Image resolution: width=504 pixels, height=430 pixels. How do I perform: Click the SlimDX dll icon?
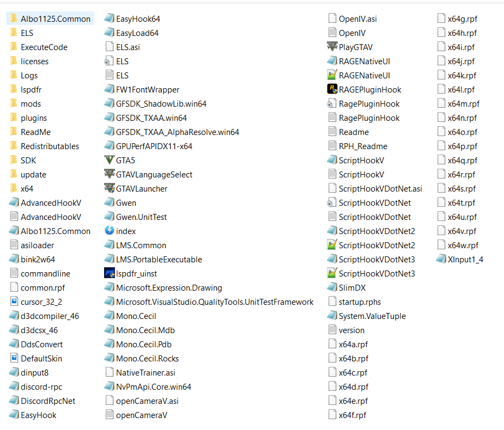332,287
